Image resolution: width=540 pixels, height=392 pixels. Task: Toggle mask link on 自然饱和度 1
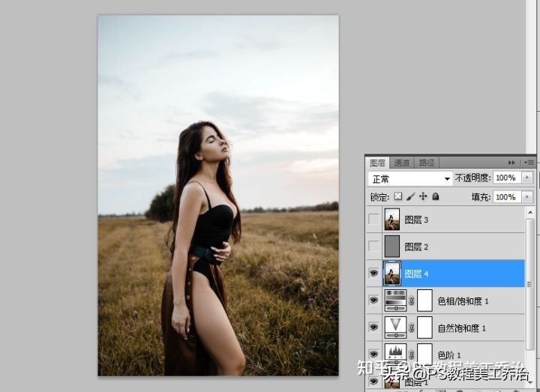point(411,328)
